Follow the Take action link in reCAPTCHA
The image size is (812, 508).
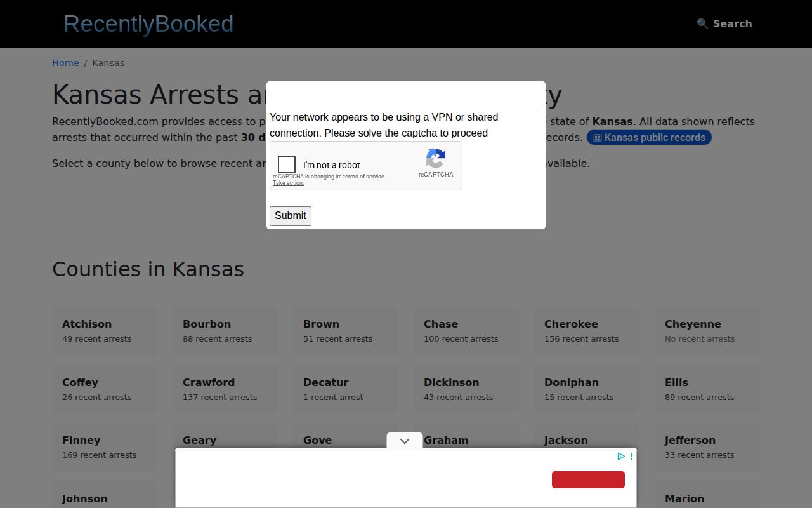(288, 183)
